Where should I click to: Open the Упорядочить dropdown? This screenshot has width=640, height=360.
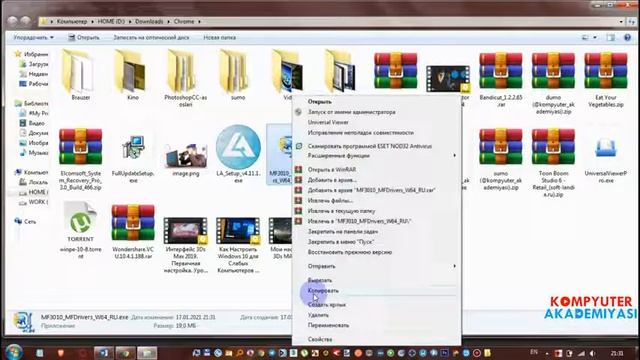click(33, 38)
